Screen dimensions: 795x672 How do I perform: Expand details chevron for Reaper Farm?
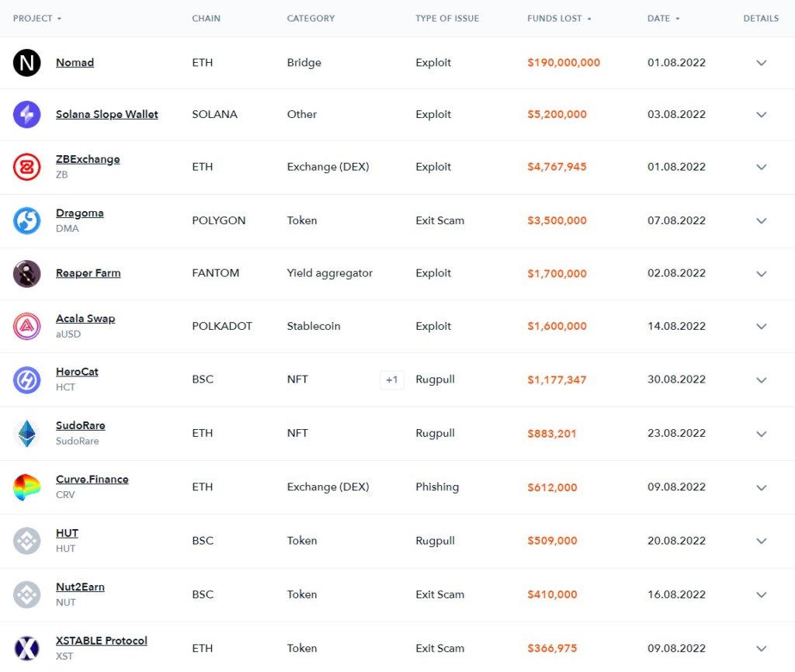[761, 274]
